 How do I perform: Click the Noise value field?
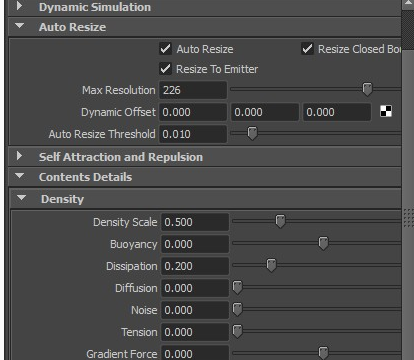(x=195, y=310)
